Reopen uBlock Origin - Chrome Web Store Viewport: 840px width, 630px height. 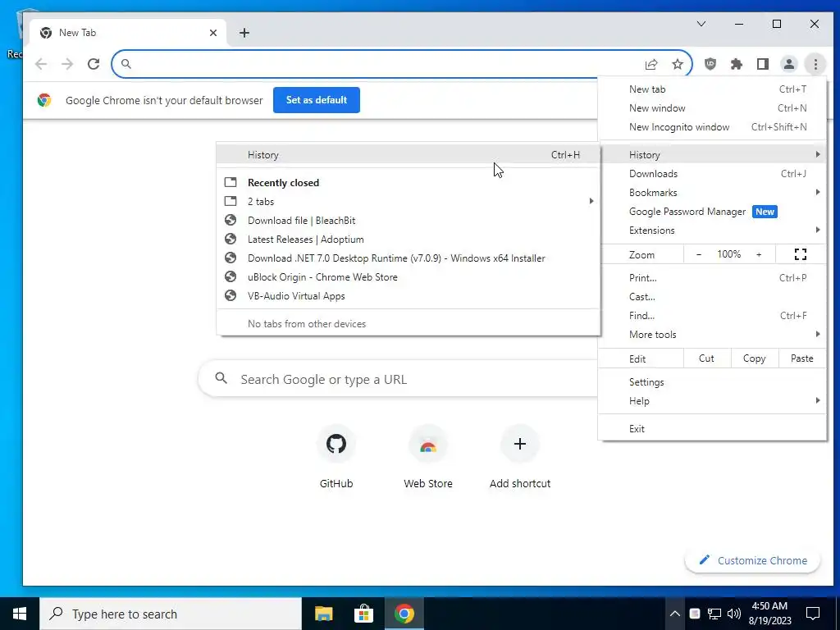pyautogui.click(x=409, y=277)
